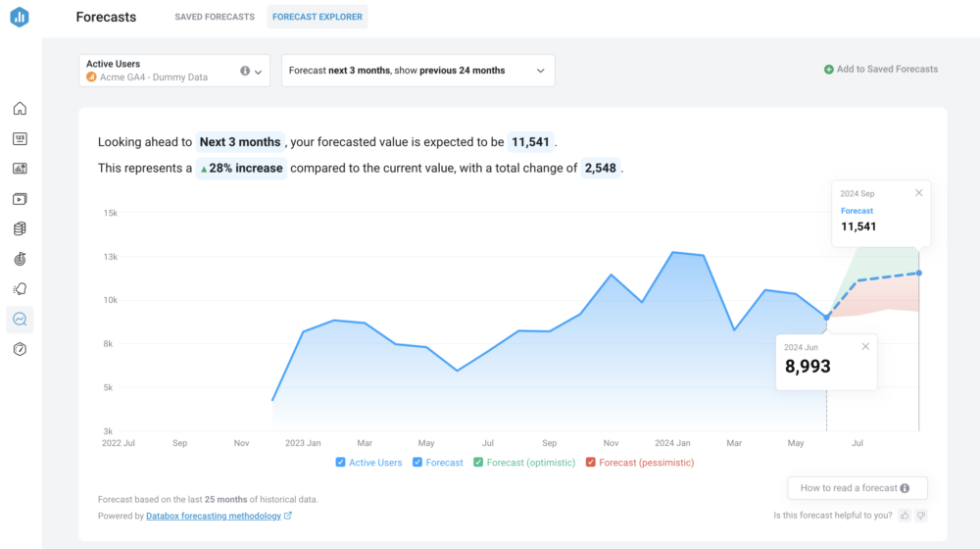Toggle the Forecast (optimistic) checkbox

pyautogui.click(x=478, y=462)
